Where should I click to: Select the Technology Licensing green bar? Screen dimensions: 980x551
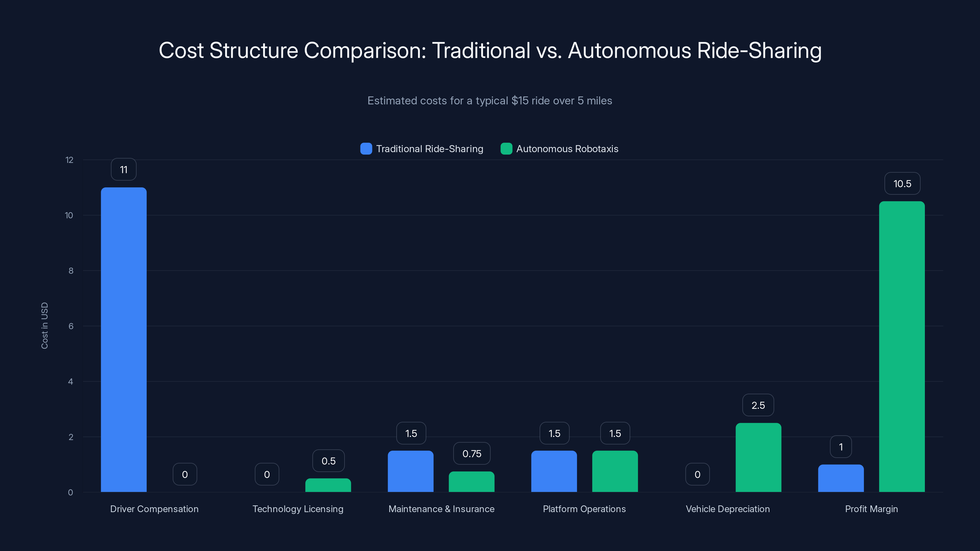(328, 485)
